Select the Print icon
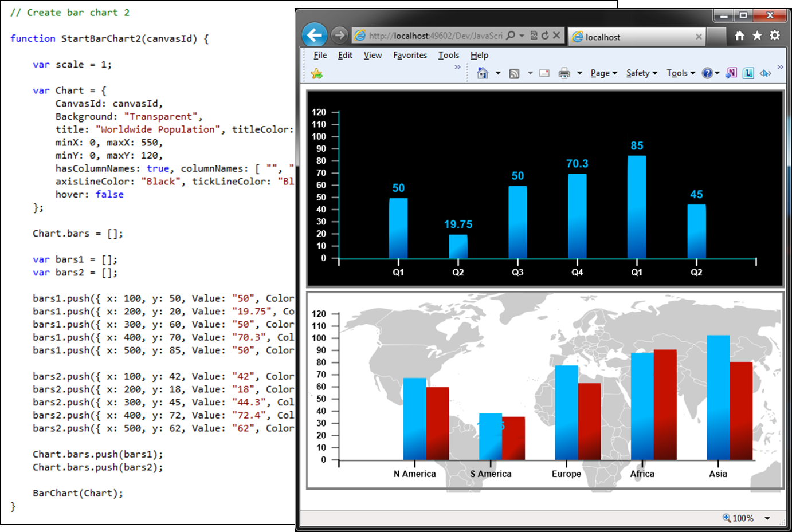 pyautogui.click(x=564, y=73)
